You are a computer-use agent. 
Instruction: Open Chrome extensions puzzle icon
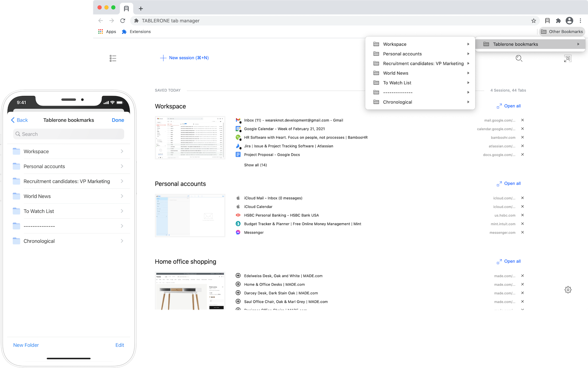[x=558, y=21]
